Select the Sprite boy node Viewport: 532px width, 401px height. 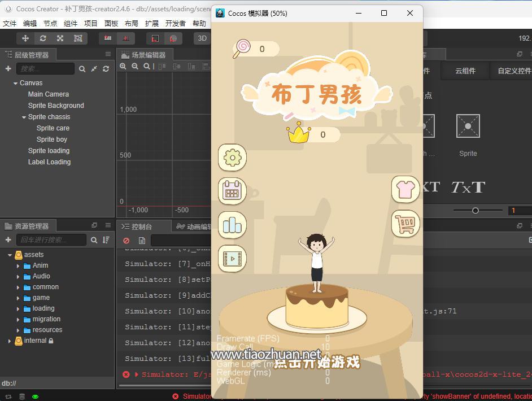(52, 140)
